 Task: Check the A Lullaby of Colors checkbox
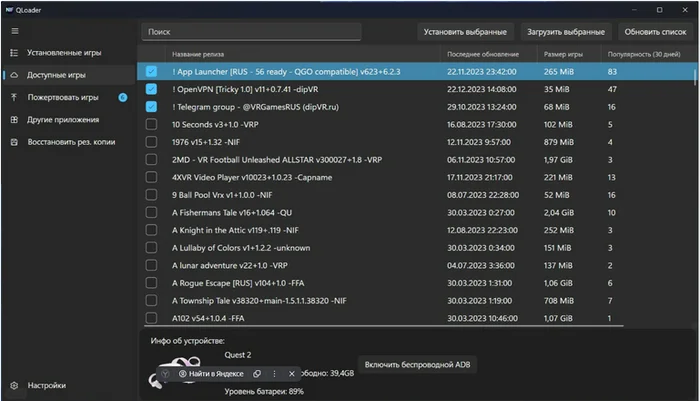(151, 248)
